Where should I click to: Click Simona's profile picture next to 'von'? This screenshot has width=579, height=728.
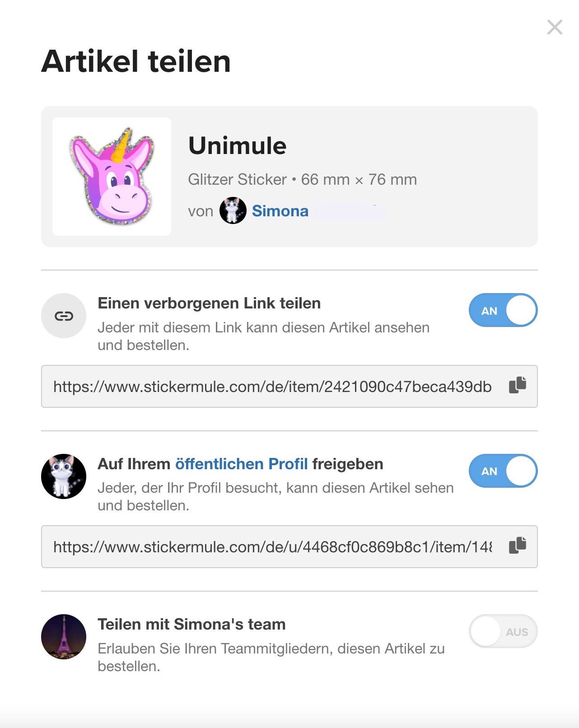point(233,211)
